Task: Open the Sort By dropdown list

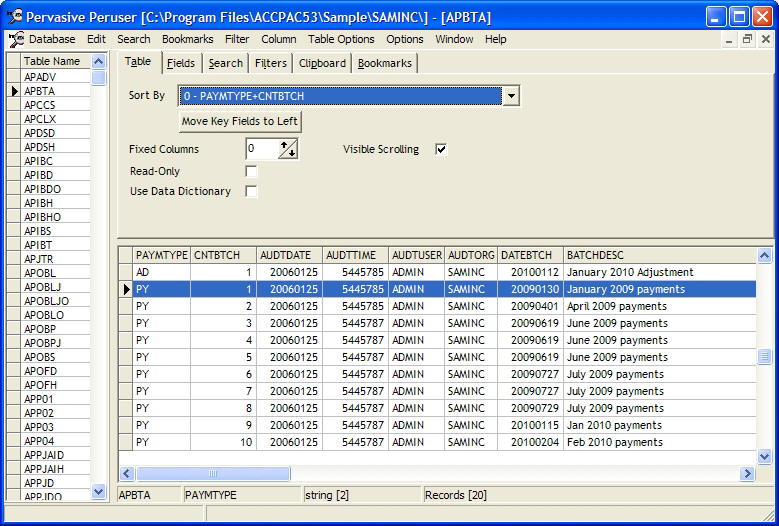Action: (511, 96)
